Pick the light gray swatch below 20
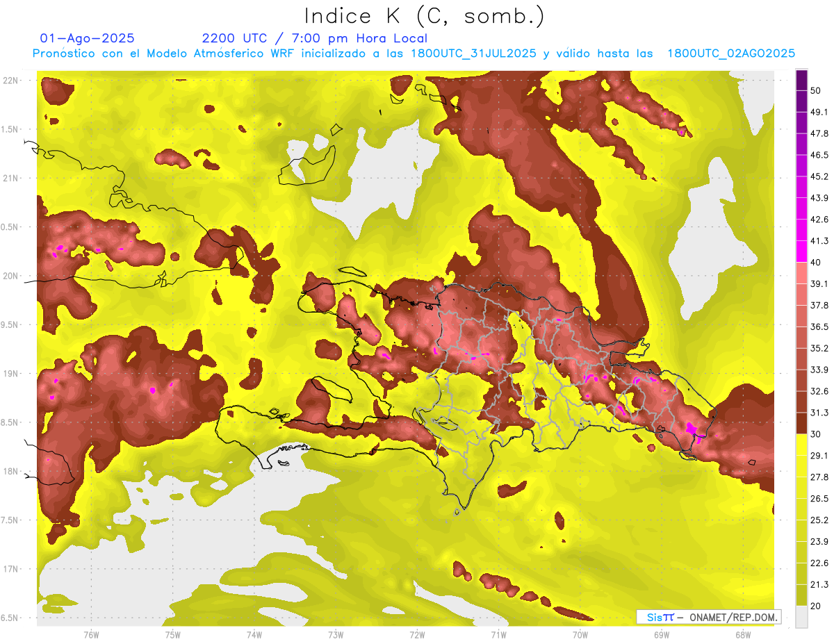This screenshot has height=644, width=834. pos(801,616)
